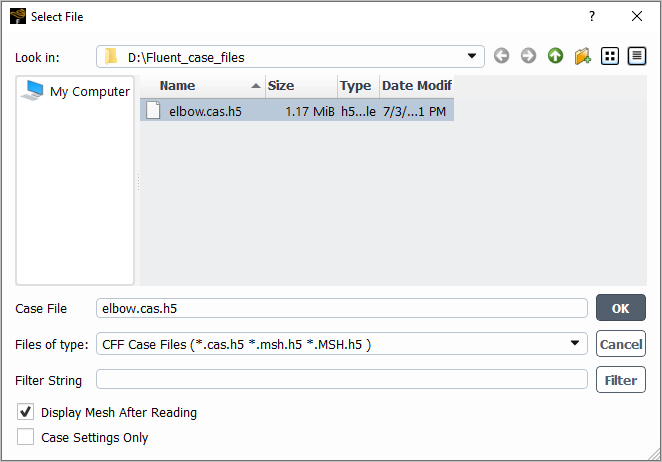This screenshot has width=662, height=462.
Task: Go up to parent directory icon
Action: pyautogui.click(x=555, y=56)
